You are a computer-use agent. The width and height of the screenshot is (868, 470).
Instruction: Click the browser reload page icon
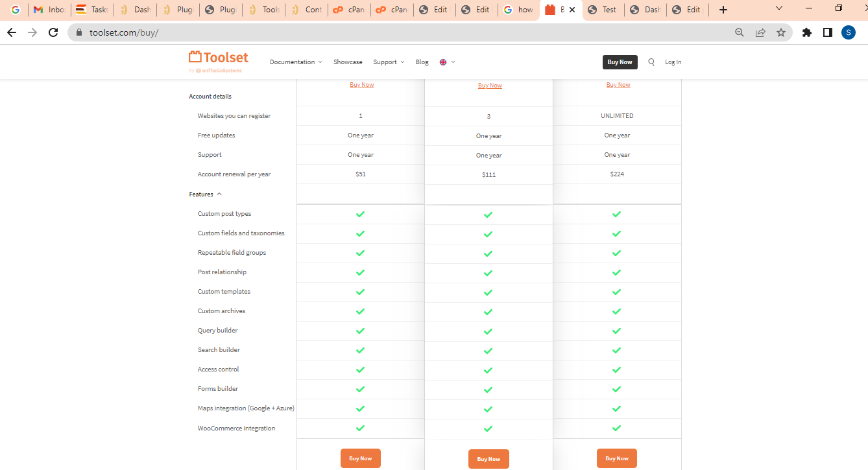[54, 32]
